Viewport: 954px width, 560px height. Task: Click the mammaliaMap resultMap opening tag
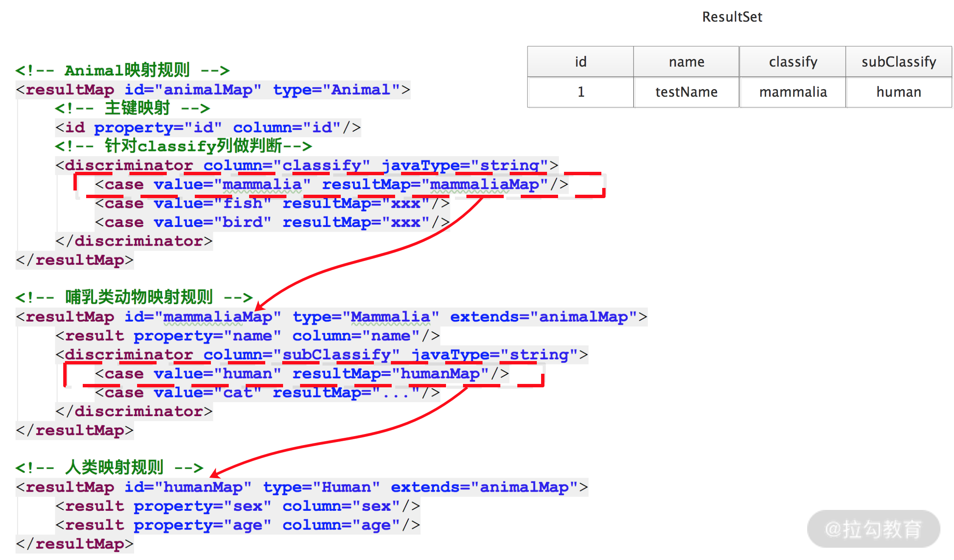pos(331,317)
